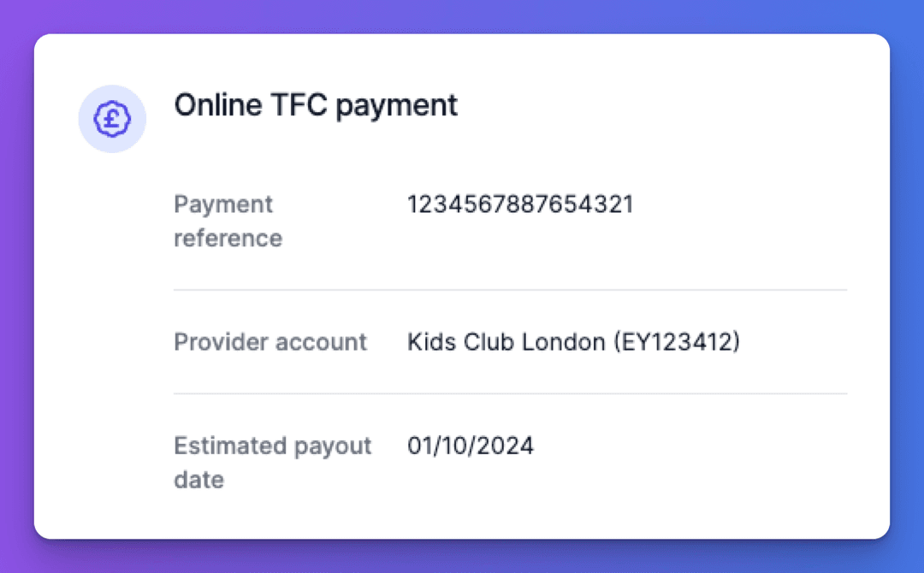Click the Estimated payout date 01/10/2024
The width and height of the screenshot is (924, 573).
(470, 446)
